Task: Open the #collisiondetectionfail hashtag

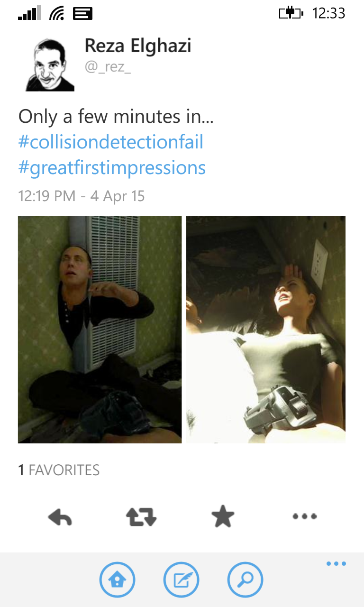Action: [x=111, y=142]
